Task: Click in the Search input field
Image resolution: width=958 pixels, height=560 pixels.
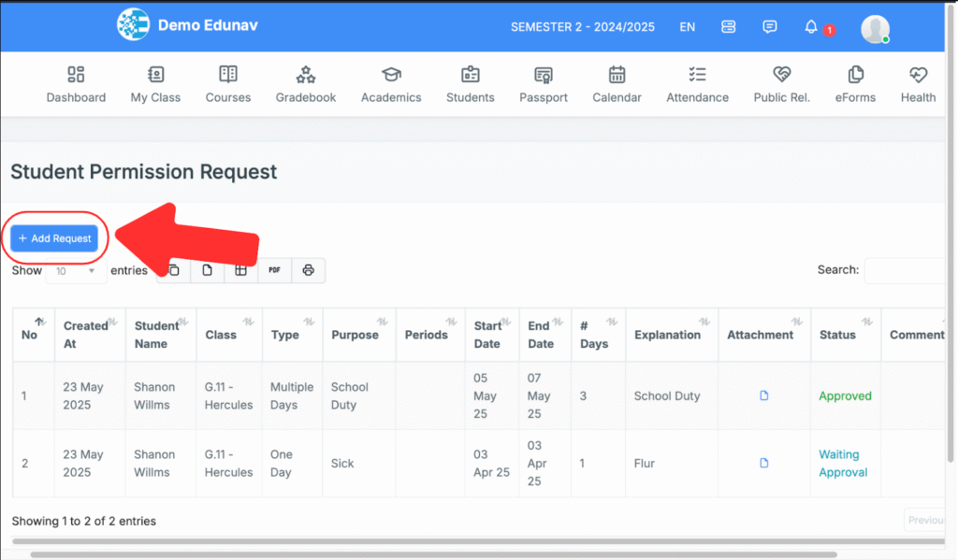Action: [907, 270]
